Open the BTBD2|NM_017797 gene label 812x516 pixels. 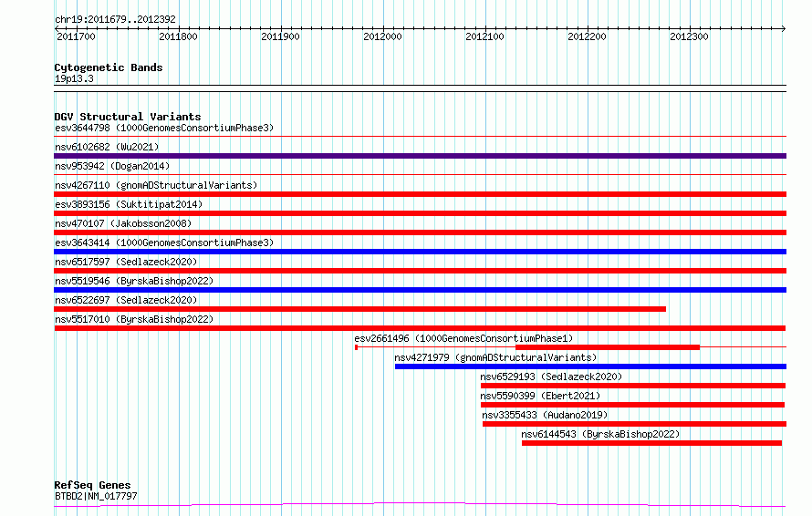click(x=97, y=496)
